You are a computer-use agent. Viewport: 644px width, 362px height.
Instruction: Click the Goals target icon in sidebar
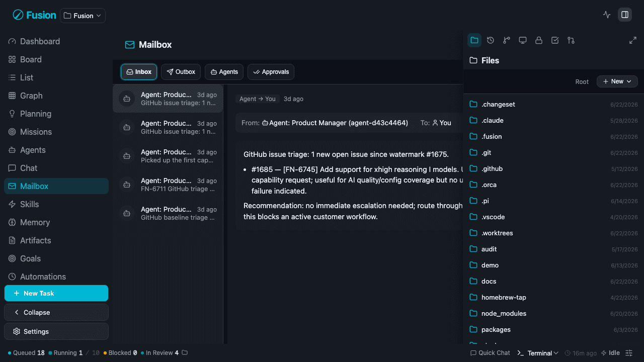pos(12,258)
